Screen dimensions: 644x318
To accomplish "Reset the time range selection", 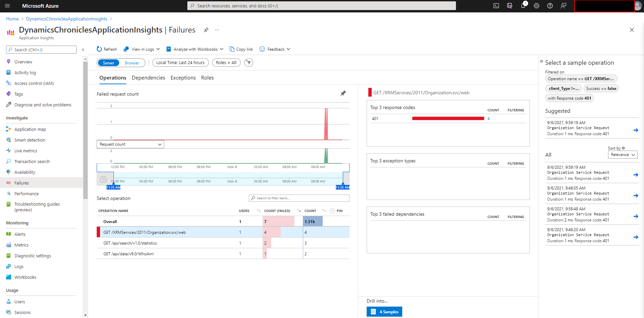I will click(103, 179).
